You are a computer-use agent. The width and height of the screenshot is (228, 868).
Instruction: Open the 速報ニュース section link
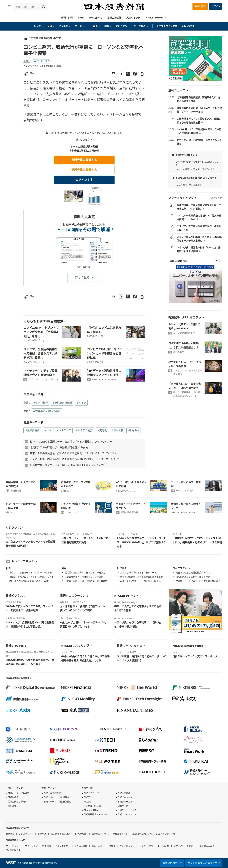coord(178,90)
